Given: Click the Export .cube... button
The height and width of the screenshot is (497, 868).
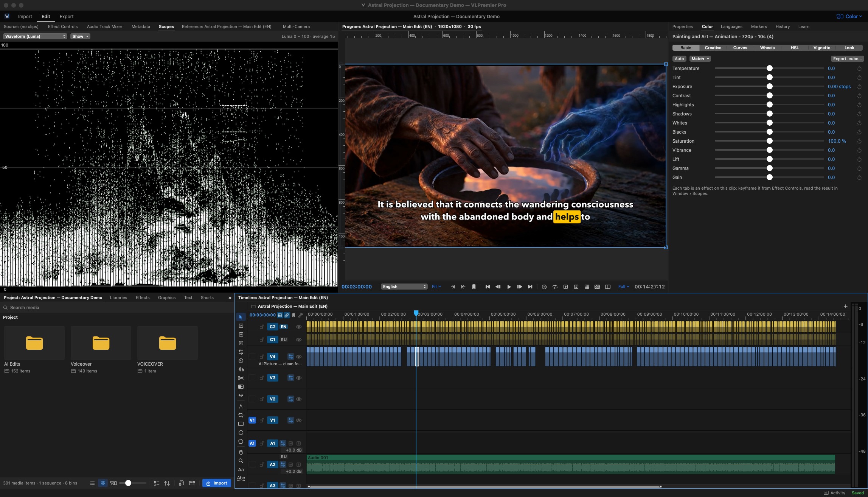Looking at the screenshot, I should pos(847,59).
